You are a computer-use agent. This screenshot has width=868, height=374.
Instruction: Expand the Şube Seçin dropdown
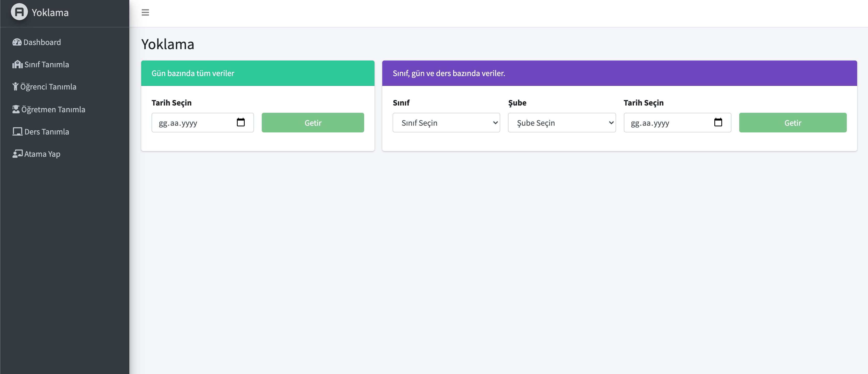pos(561,123)
